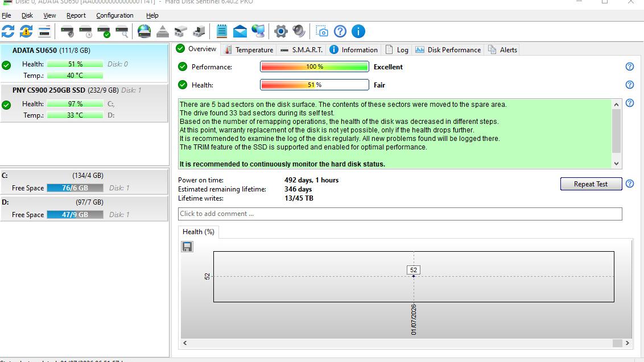Click the Performance 100 % gradient bar
This screenshot has height=362, width=644.
(x=315, y=66)
